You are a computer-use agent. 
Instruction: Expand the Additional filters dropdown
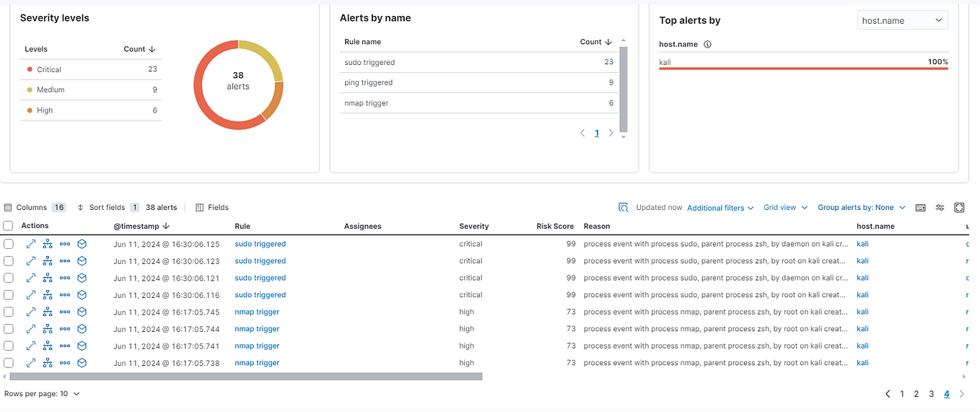tap(720, 208)
